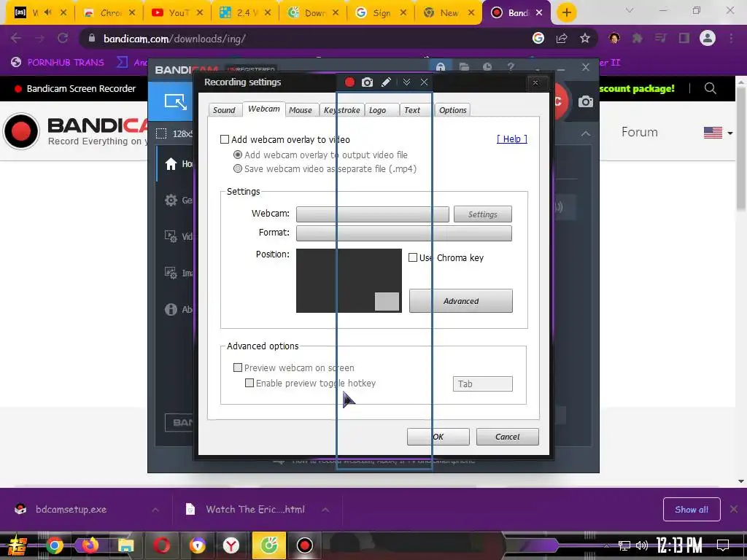747x560 pixels.
Task: Capture a screenshot with the rectangle toolbar camera
Action: (x=368, y=82)
